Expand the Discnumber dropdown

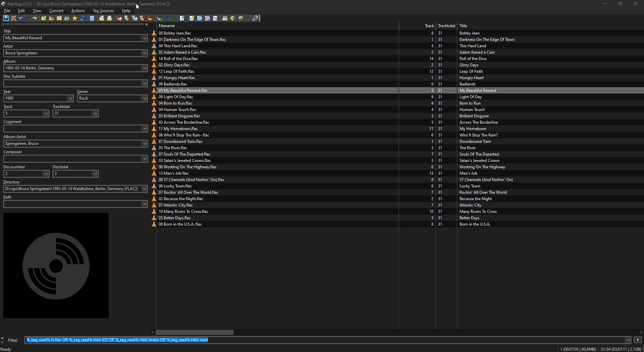pos(46,174)
